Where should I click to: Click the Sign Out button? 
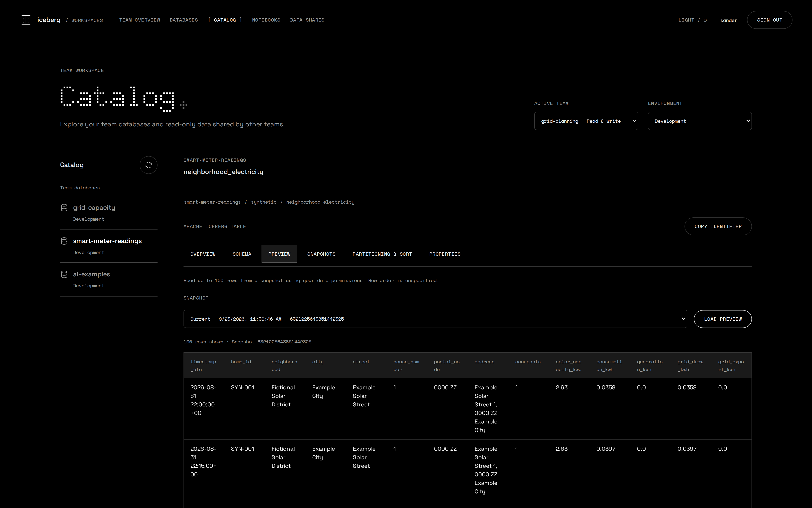[769, 20]
